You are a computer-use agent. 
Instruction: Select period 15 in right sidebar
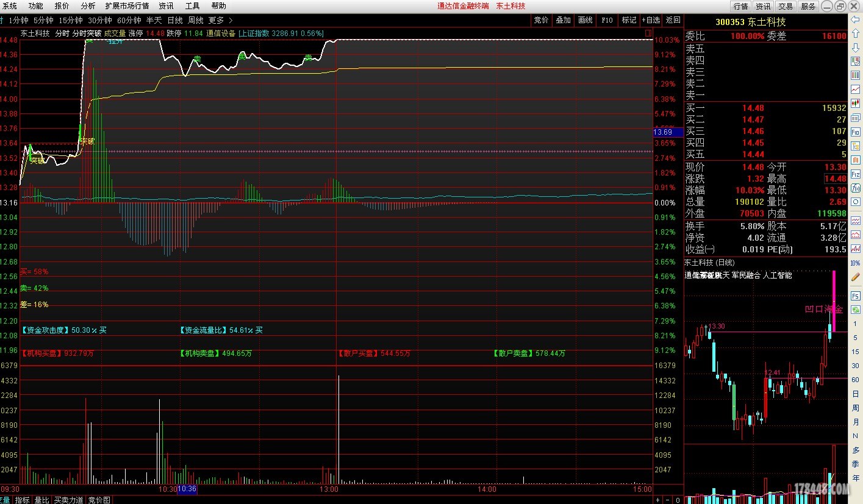click(x=856, y=352)
